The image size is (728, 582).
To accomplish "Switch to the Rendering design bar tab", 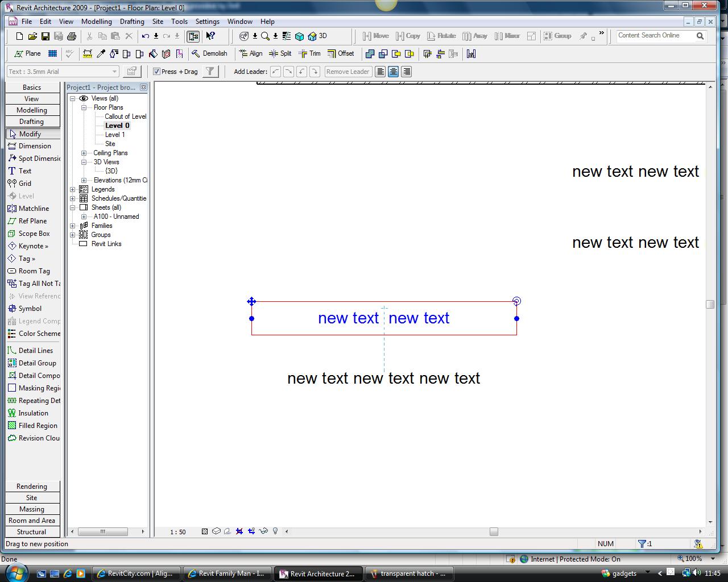I will (x=32, y=487).
